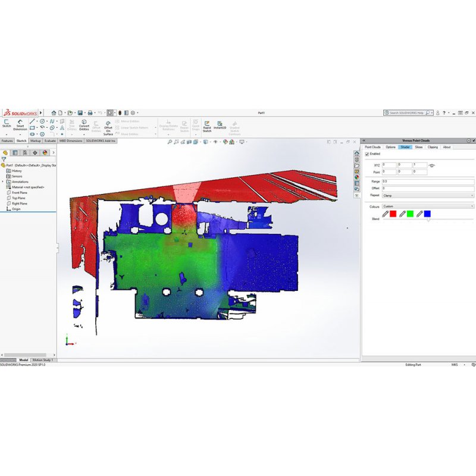Click the green colour swatch

(x=410, y=214)
